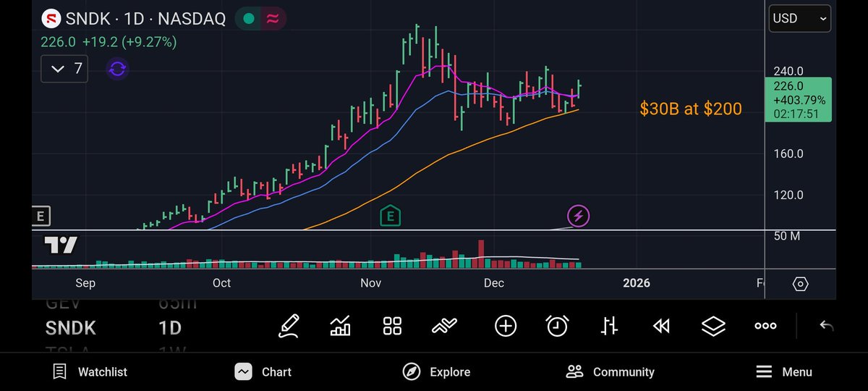Tap the TradingView logo on chart
This screenshot has height=391, width=868.
click(61, 245)
